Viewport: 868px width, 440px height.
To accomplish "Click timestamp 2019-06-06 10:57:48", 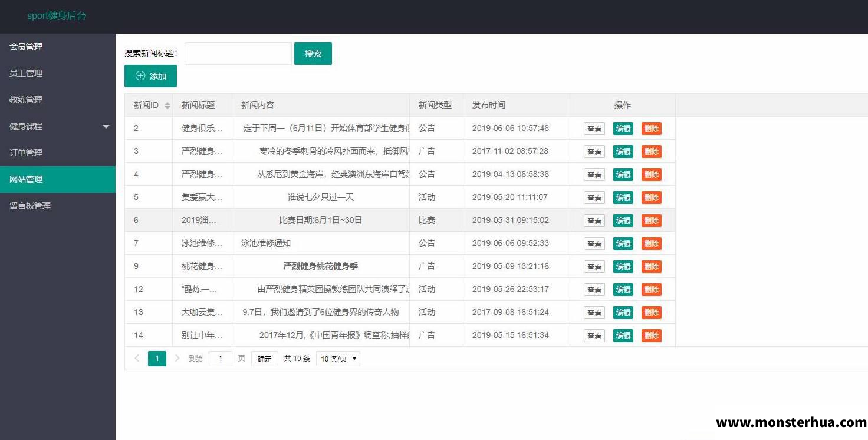I will click(x=511, y=128).
